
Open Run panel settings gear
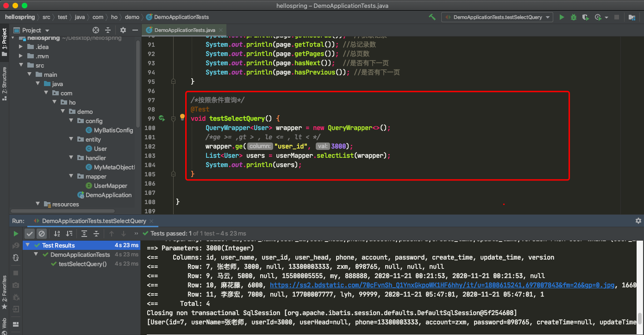[638, 221]
